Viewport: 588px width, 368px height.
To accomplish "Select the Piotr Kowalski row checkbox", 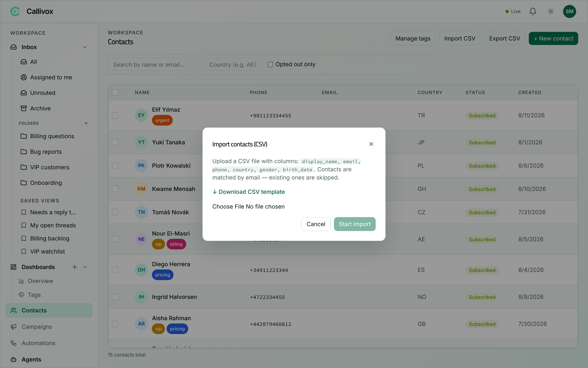I will tap(115, 166).
